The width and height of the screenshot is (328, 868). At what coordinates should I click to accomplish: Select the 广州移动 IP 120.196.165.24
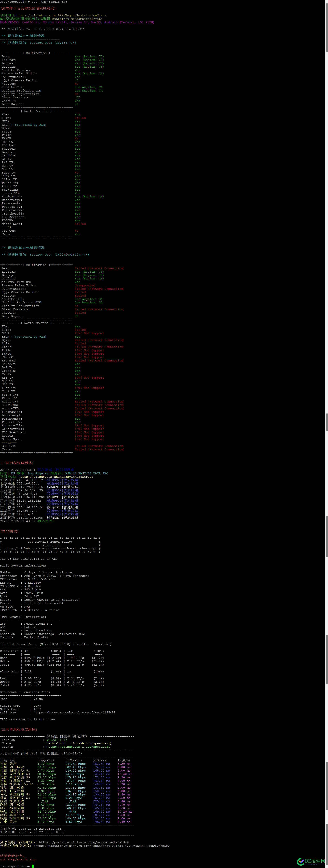30,507
